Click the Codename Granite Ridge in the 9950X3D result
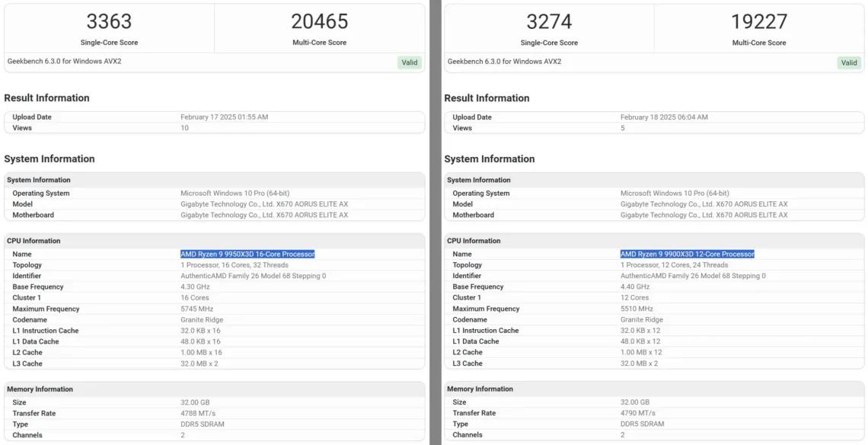The width and height of the screenshot is (868, 445). pos(202,320)
